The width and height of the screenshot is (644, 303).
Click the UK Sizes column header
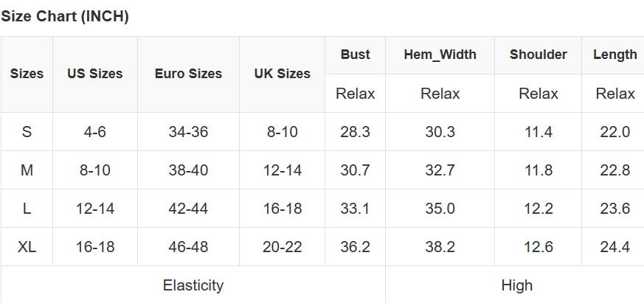(x=282, y=74)
